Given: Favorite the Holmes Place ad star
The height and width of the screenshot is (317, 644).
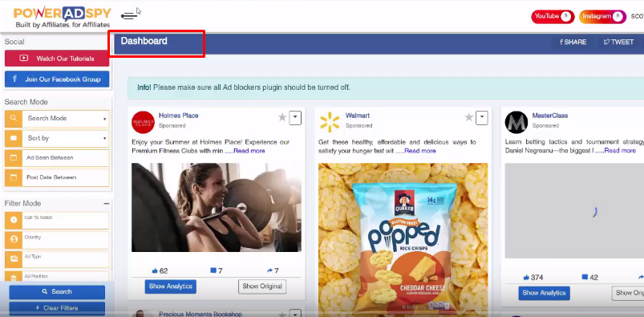Looking at the screenshot, I should coord(282,118).
